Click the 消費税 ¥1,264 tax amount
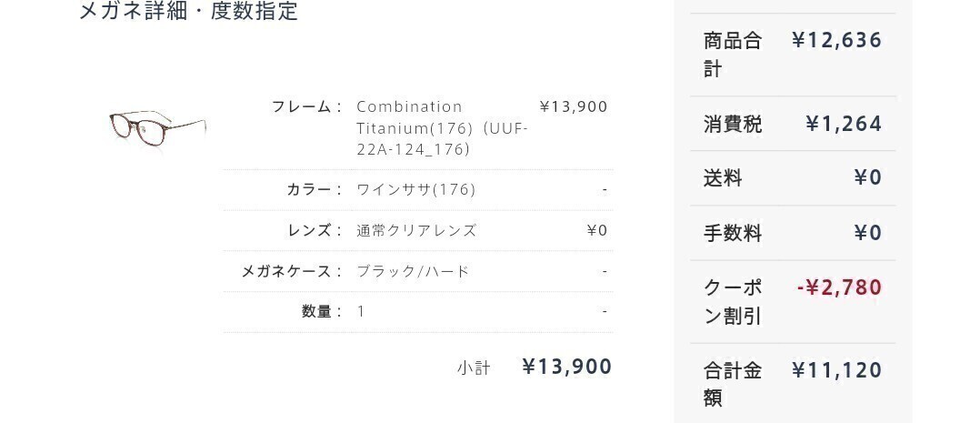Screen dimensions: 980x423 [844, 124]
